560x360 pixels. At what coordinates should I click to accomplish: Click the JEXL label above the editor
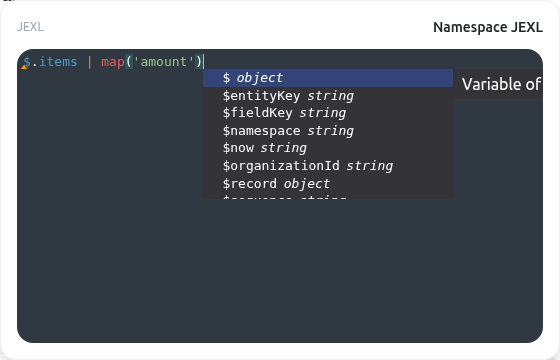[x=30, y=27]
